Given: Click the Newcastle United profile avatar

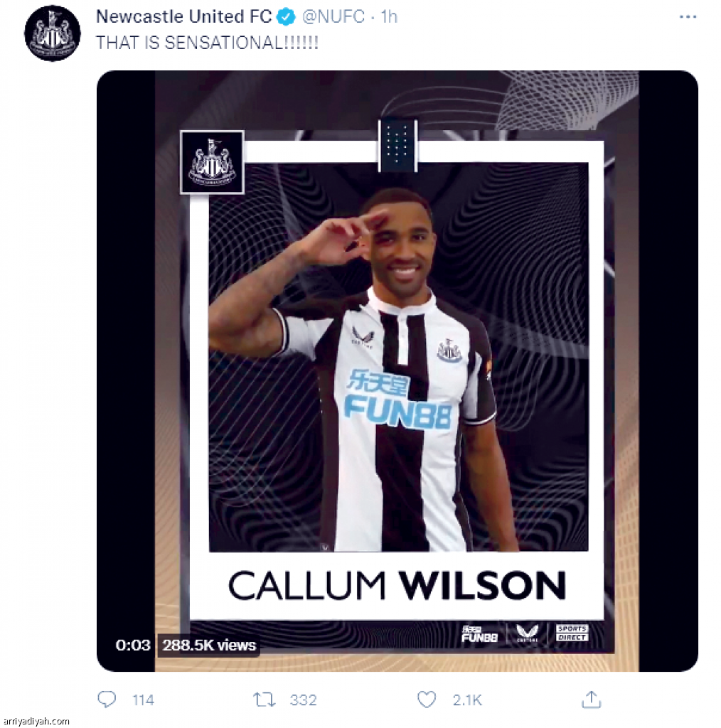Looking at the screenshot, I should pyautogui.click(x=53, y=33).
